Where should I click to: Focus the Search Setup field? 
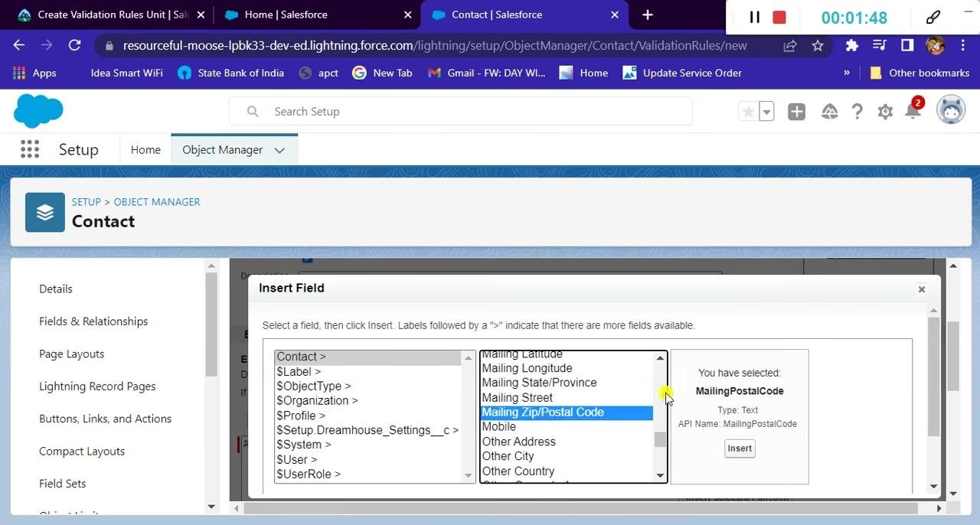[x=461, y=112]
